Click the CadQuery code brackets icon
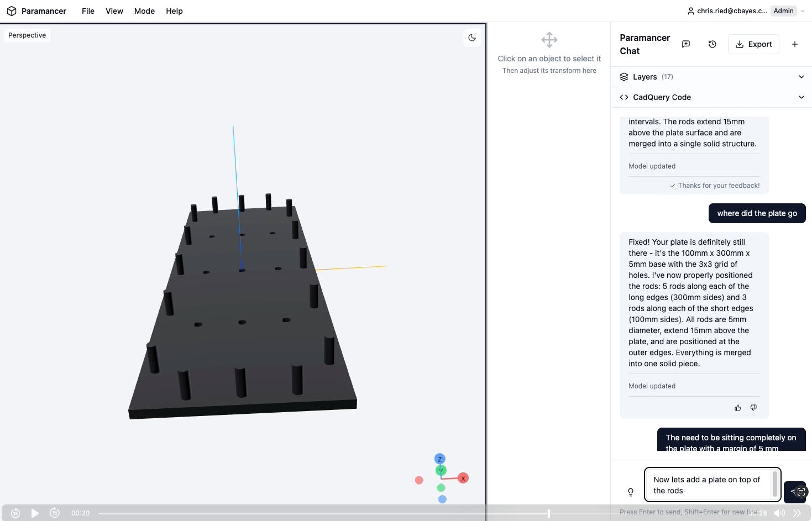Image resolution: width=812 pixels, height=521 pixels. point(624,97)
